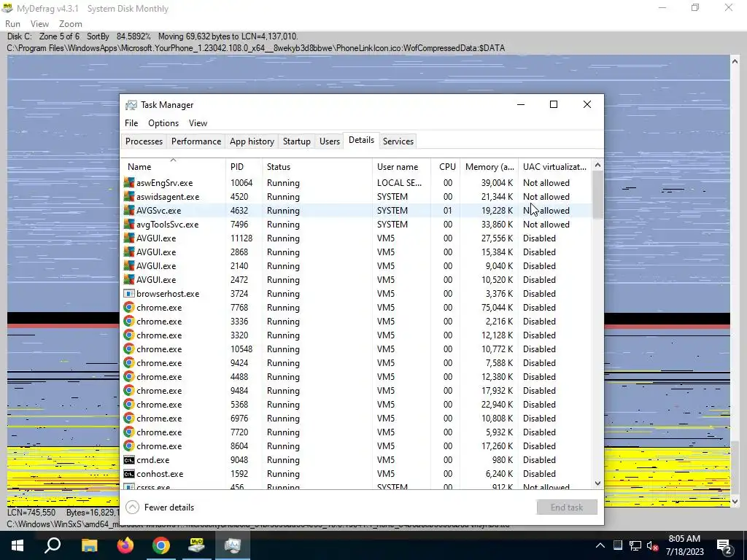Open MyDefrag Run menu
The width and height of the screenshot is (747, 560).
click(13, 24)
